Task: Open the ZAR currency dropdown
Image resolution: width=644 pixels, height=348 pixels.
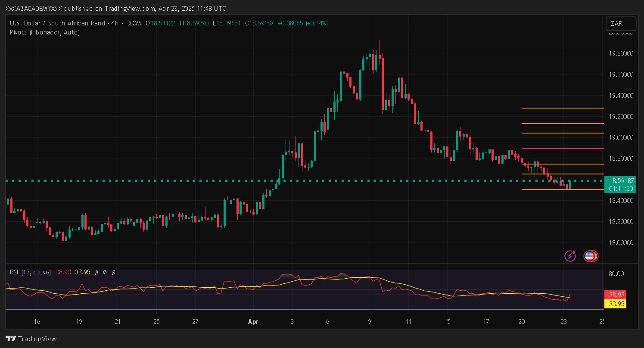Action: [620, 24]
